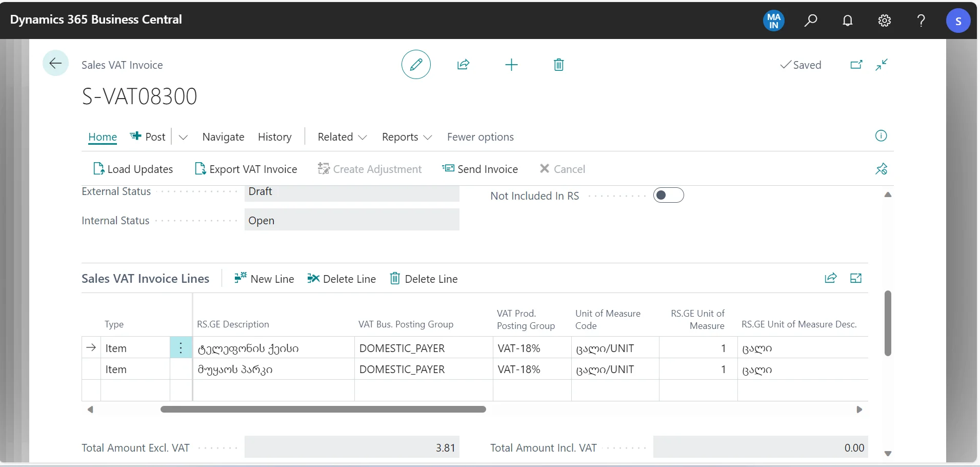Open the settings gear
Screen dimensions: 980x467
point(885,21)
